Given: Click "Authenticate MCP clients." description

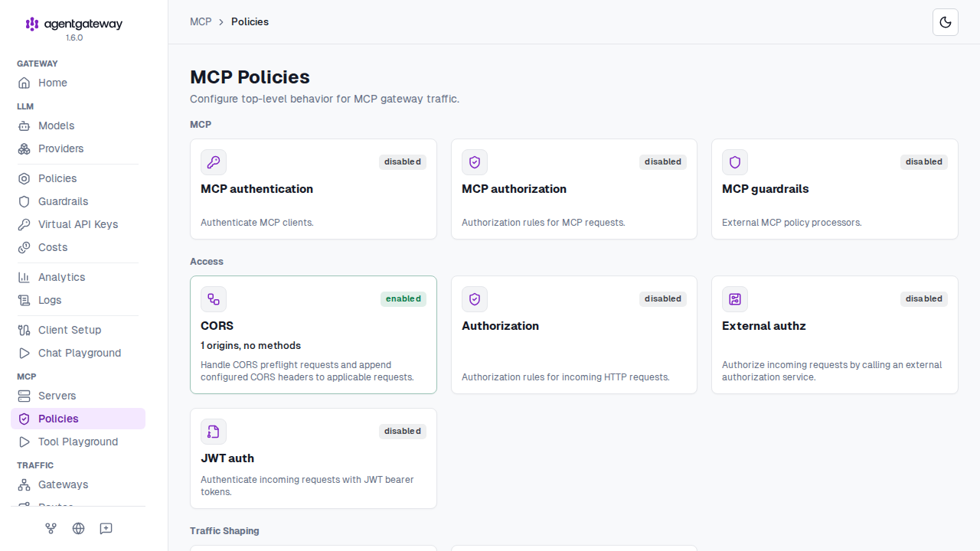Looking at the screenshot, I should pos(257,223).
